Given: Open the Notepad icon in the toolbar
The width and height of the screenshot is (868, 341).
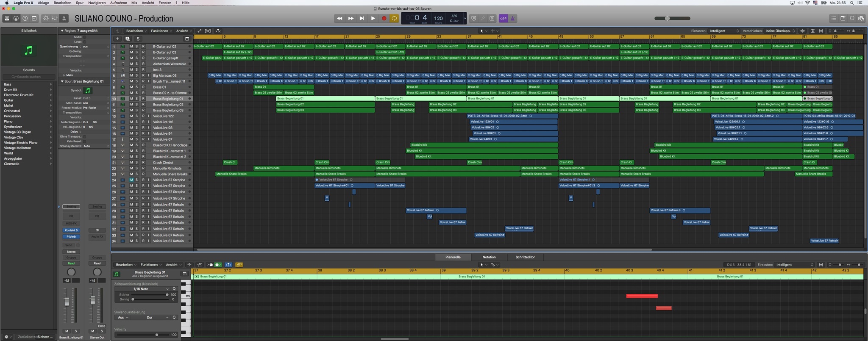Looking at the screenshot, I should click(843, 18).
